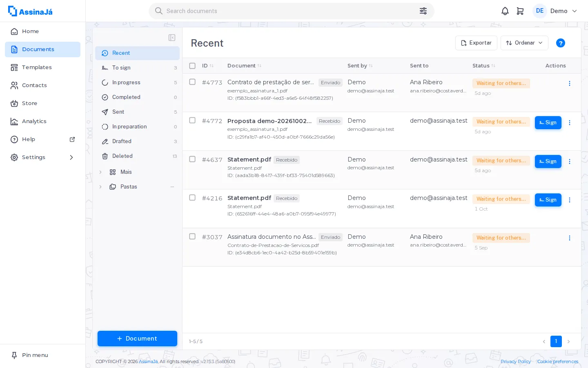This screenshot has width=588, height=368.
Task: Sort by ID column arrows
Action: coord(212,66)
